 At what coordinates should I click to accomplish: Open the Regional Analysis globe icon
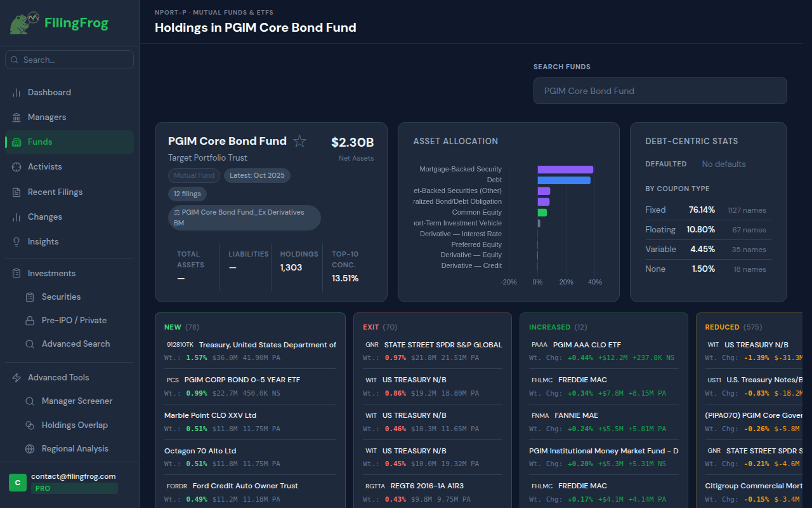[29, 448]
